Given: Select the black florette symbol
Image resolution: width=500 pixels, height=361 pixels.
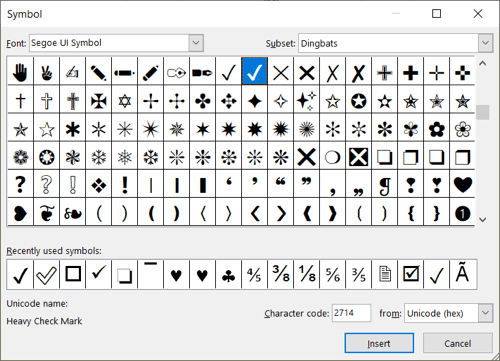Looking at the screenshot, I should click(x=436, y=128).
